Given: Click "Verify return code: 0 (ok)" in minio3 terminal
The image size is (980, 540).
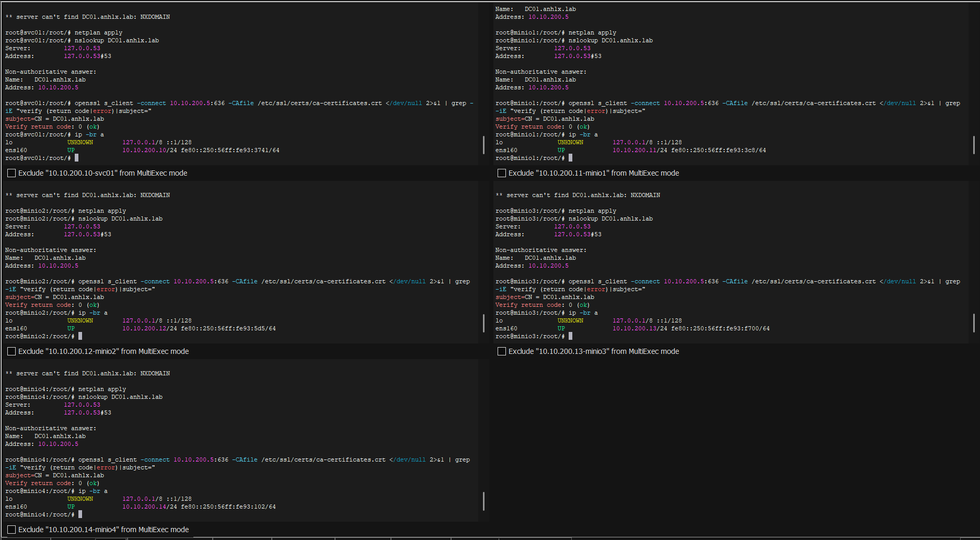Looking at the screenshot, I should [543, 305].
